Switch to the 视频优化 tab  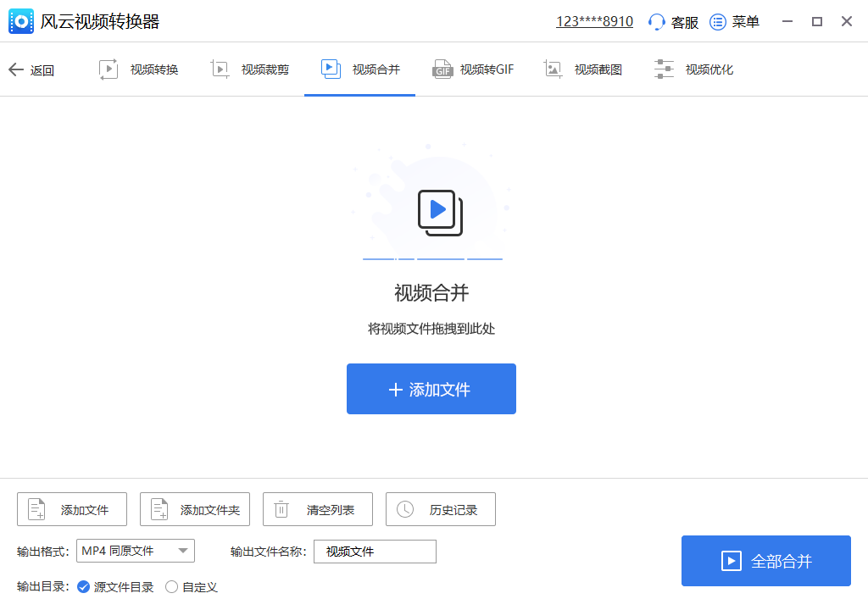click(x=693, y=69)
